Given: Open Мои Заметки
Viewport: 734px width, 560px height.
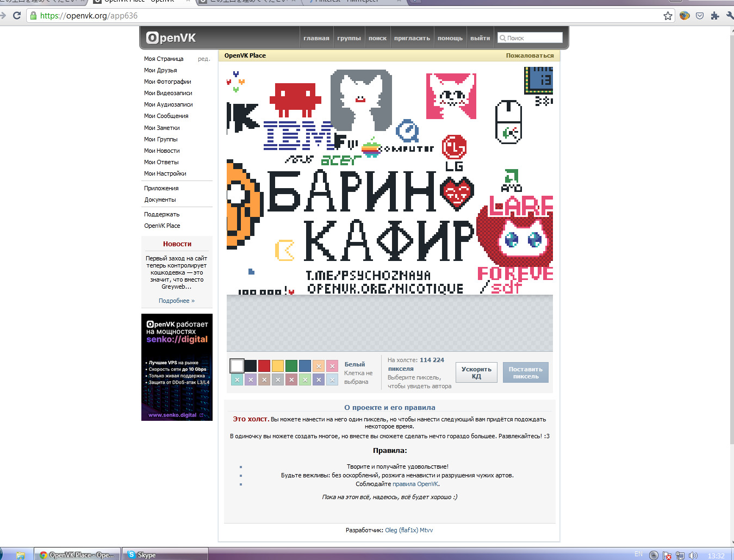Looking at the screenshot, I should point(162,128).
